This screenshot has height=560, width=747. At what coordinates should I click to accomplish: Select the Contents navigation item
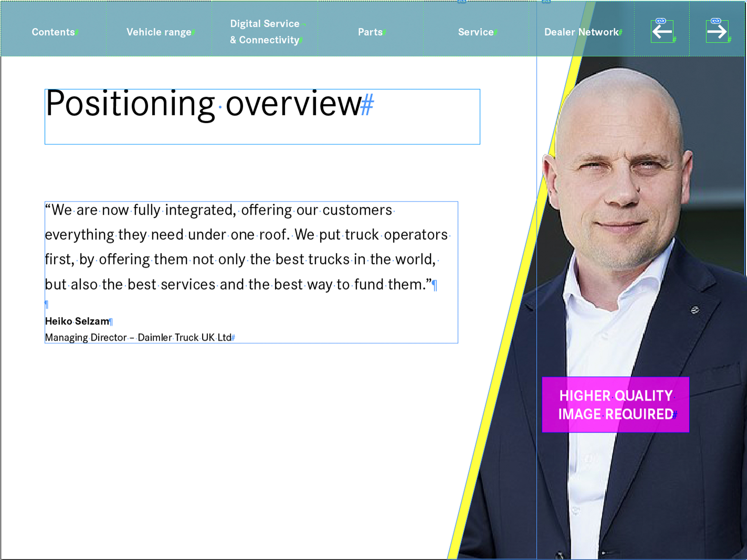point(53,32)
